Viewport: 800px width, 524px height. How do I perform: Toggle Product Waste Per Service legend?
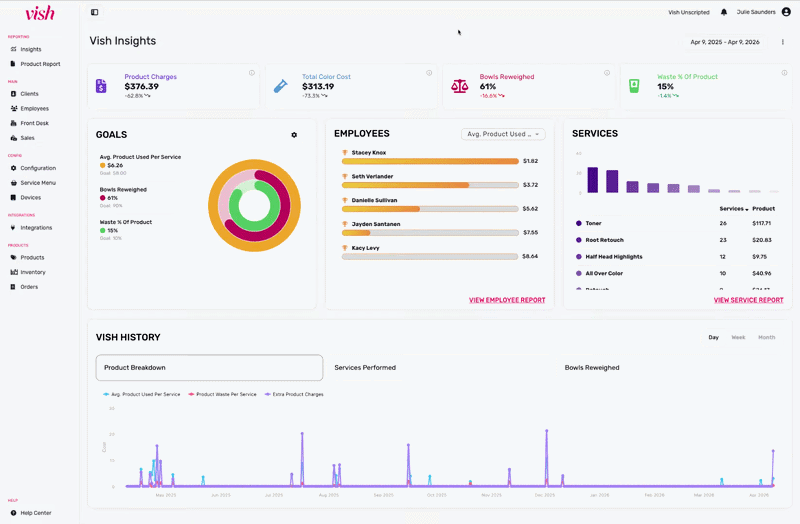tap(224, 394)
